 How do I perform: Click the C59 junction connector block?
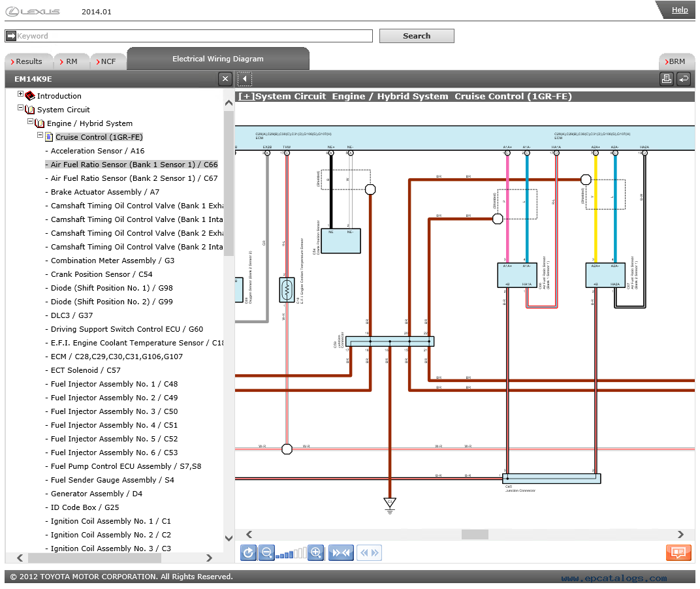pyautogui.click(x=390, y=342)
